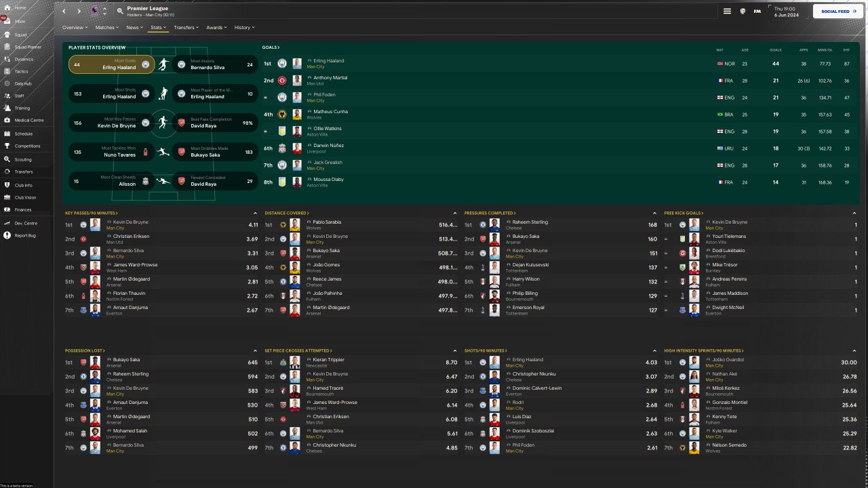The height and width of the screenshot is (488, 868).
Task: Select Most Key Passes Kevin De Bruyne card
Action: 111,123
